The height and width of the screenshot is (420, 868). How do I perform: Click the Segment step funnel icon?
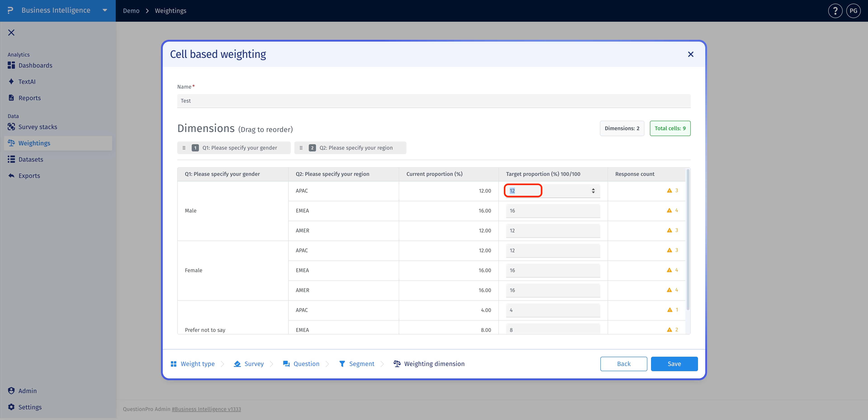(x=342, y=364)
